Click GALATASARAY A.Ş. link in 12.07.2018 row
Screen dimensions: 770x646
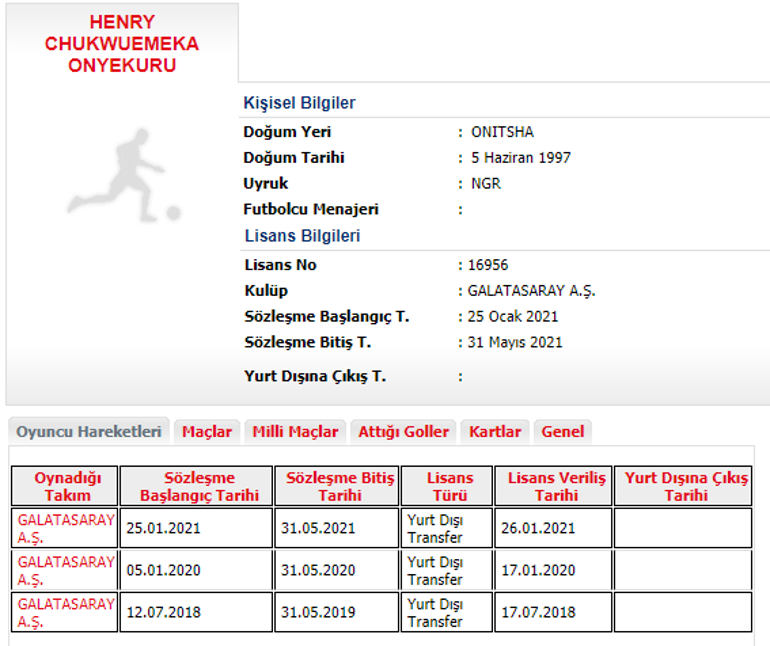pos(66,612)
